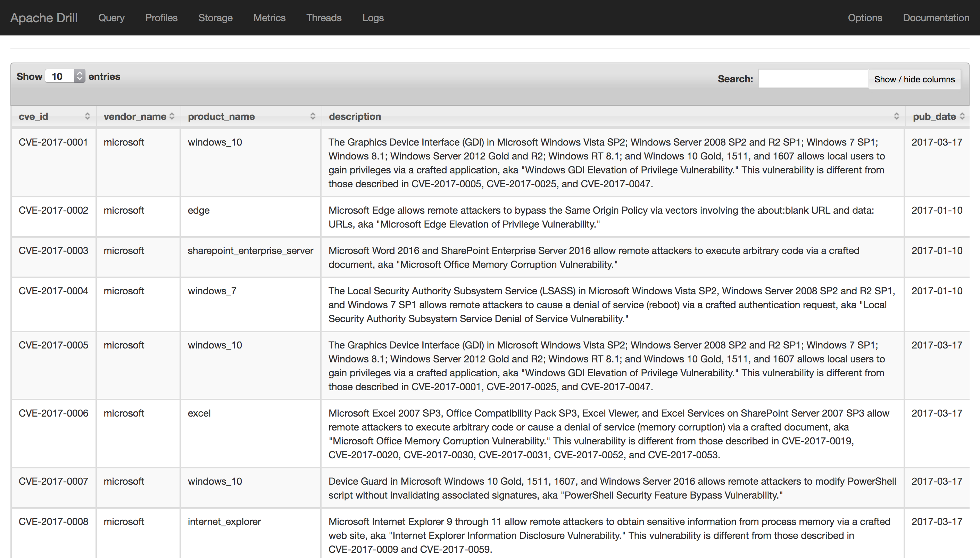Open the Documentation link

pos(936,18)
